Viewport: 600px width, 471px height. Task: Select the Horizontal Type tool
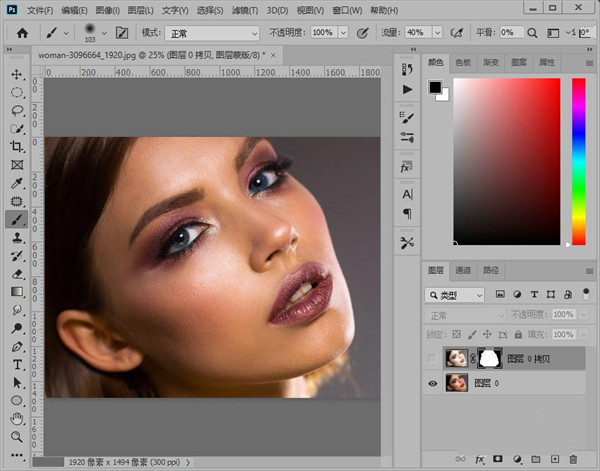(x=17, y=364)
